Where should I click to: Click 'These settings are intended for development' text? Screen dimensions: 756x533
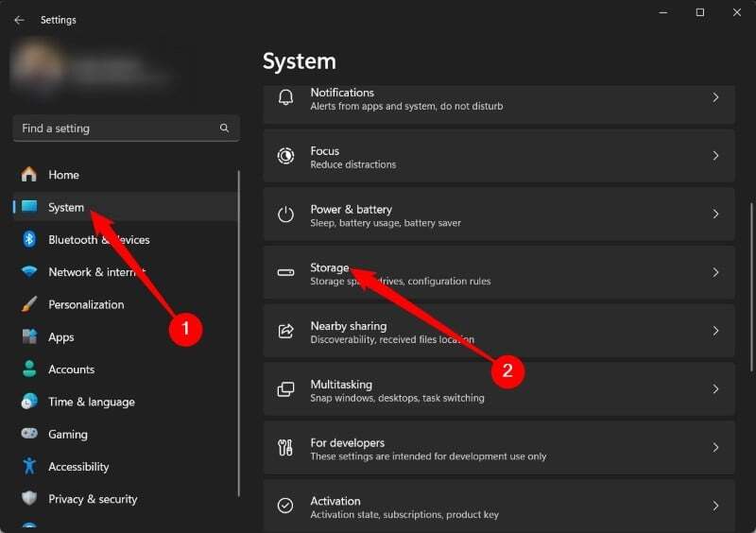pyautogui.click(x=429, y=456)
